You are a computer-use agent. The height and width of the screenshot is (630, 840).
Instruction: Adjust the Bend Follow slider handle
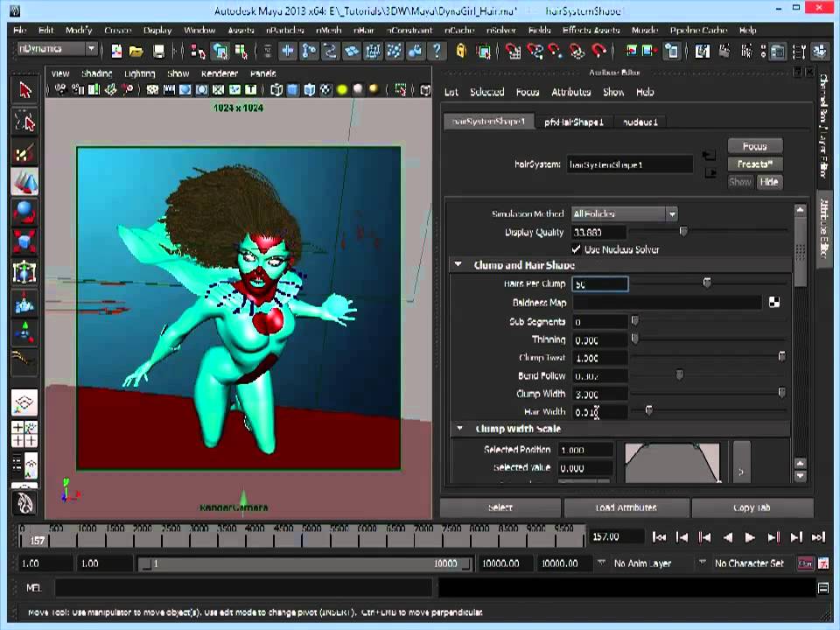tap(679, 375)
